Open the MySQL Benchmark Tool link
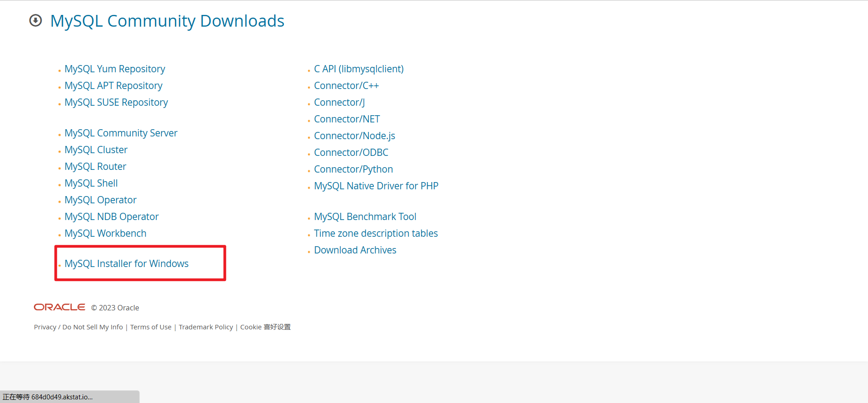Viewport: 868px width, 403px height. point(365,217)
